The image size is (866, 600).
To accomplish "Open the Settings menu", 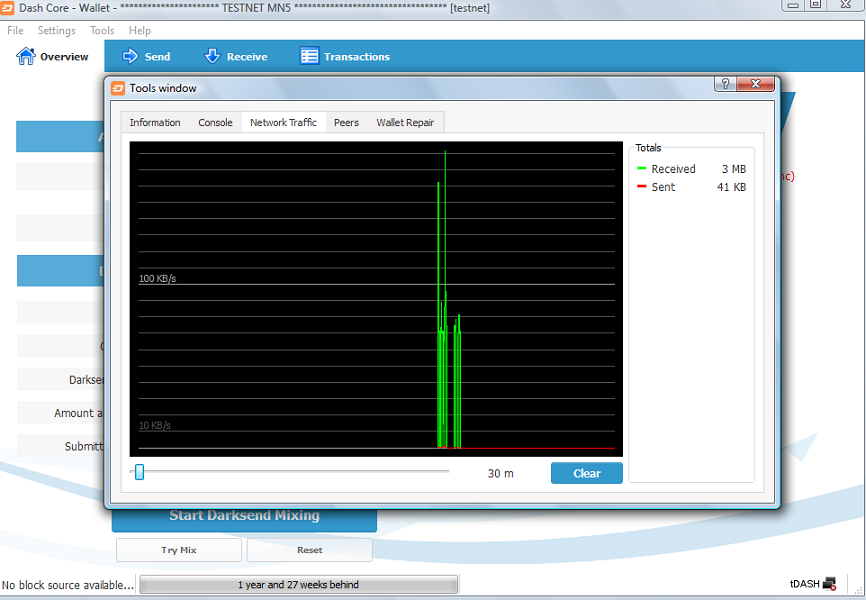I will click(56, 30).
